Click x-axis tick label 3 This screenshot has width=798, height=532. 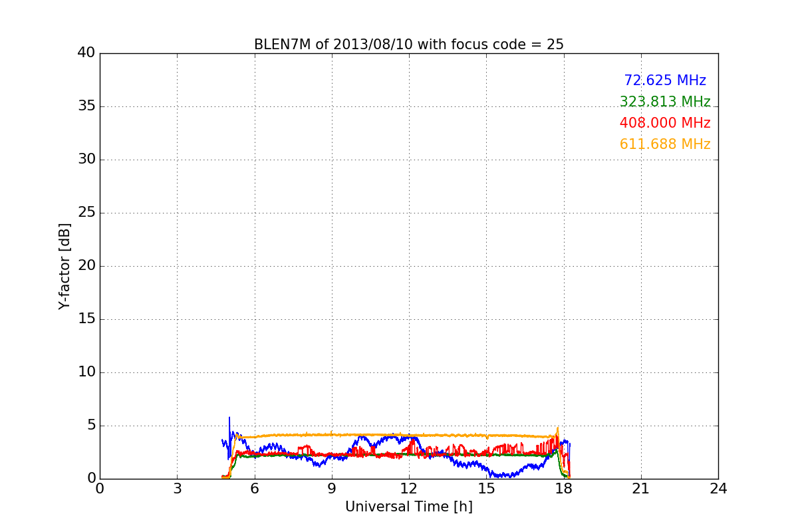177,488
